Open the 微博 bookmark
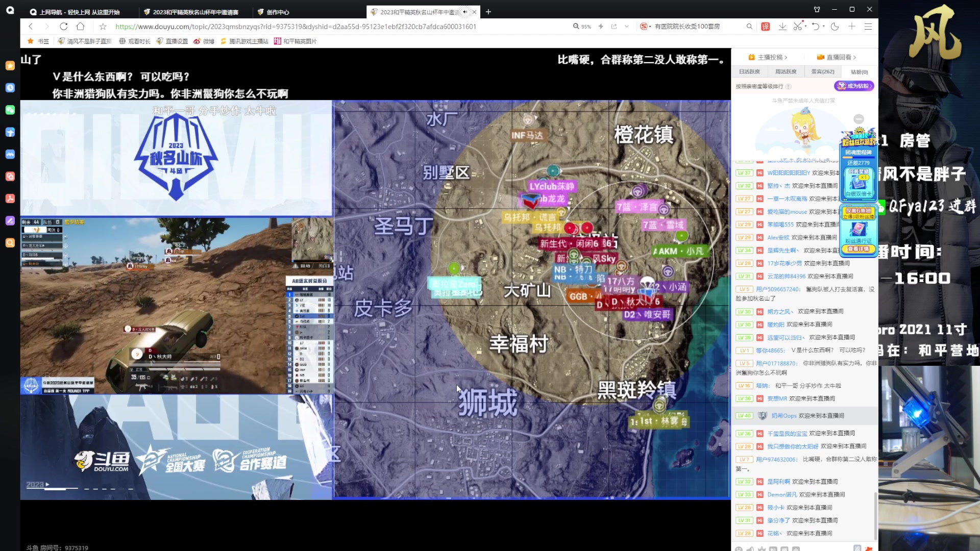Image resolution: width=980 pixels, height=551 pixels. point(204,41)
